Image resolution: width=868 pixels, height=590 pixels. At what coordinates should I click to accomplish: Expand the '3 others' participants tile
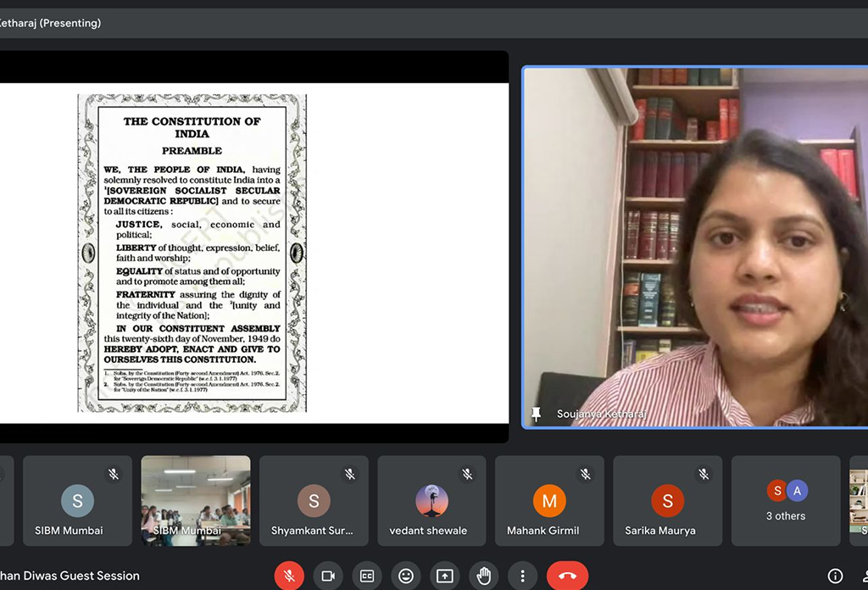coord(786,500)
